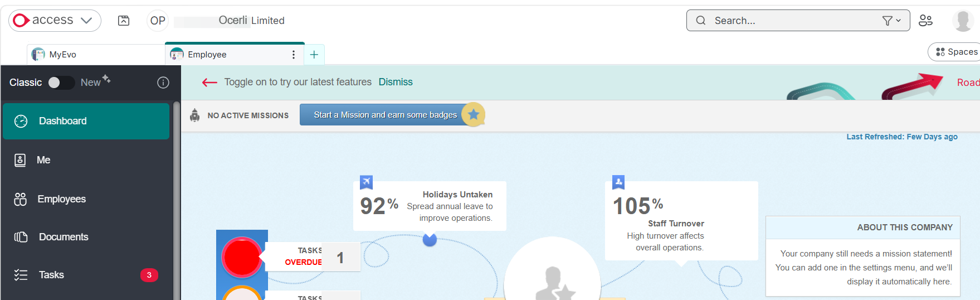
Task: Click the Road link in banner
Action: click(x=968, y=83)
